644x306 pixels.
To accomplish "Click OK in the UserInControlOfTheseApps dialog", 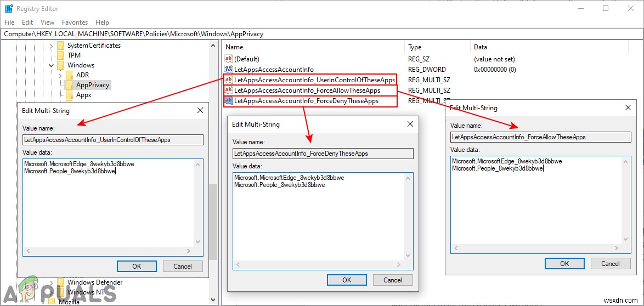I will [137, 266].
